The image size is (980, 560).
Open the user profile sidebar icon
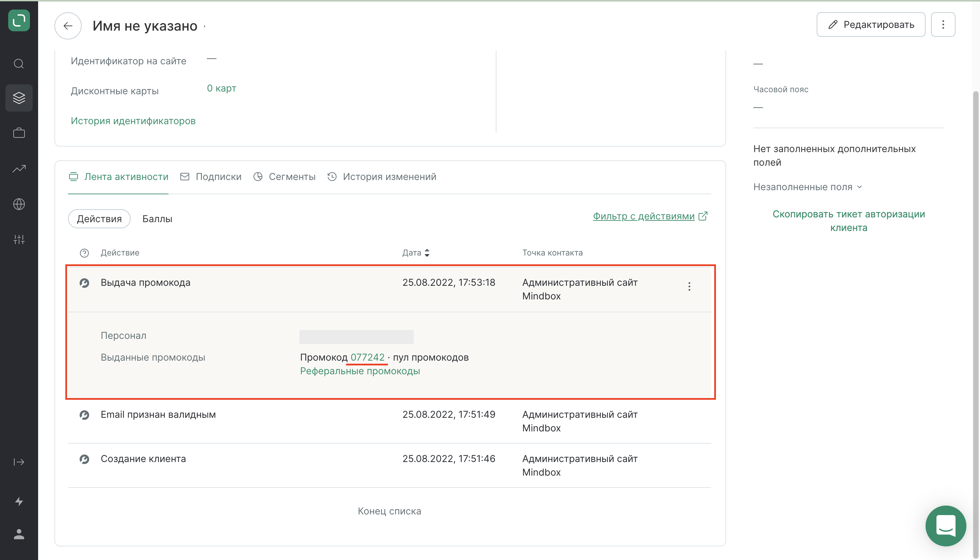click(19, 534)
